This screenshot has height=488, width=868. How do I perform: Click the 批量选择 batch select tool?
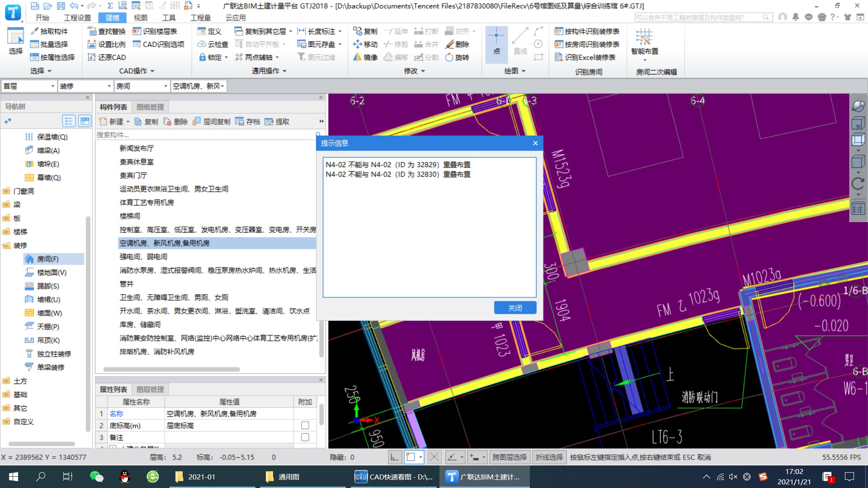point(49,44)
